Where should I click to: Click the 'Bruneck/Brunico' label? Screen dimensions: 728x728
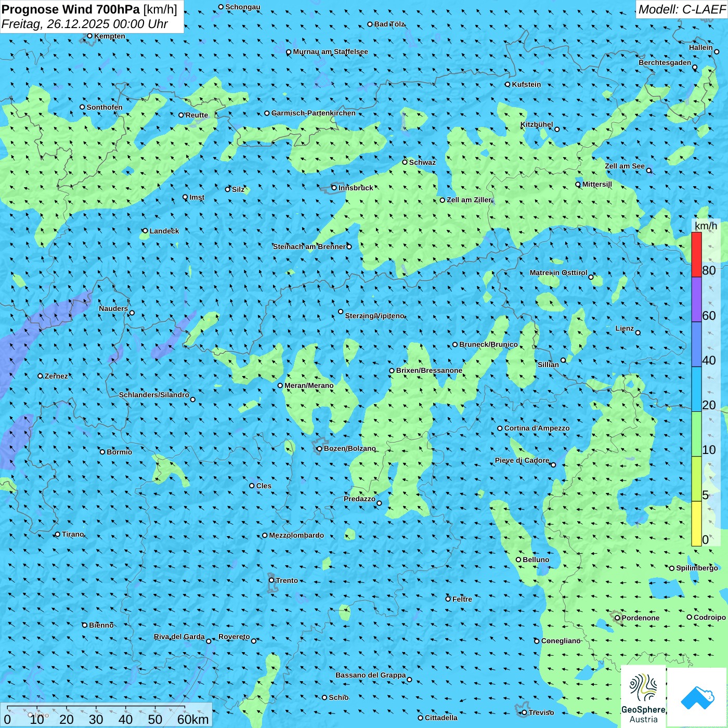[488, 344]
